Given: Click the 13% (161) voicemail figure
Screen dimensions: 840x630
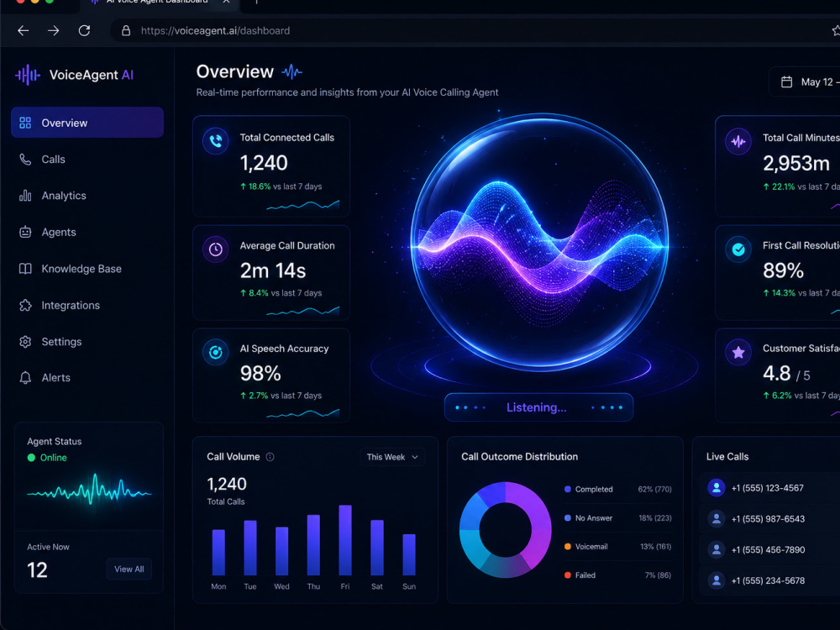Looking at the screenshot, I should tap(656, 547).
